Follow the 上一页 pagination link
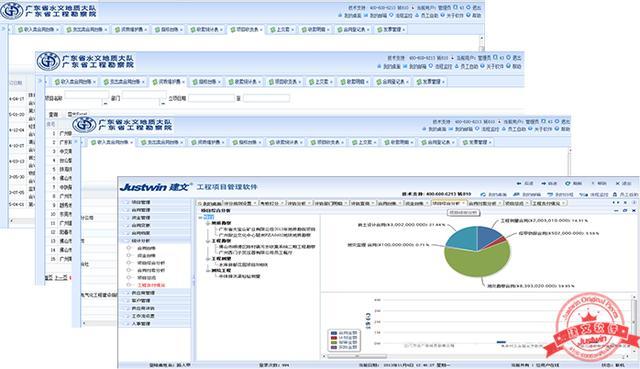This screenshot has height=369, width=640. pos(61,278)
